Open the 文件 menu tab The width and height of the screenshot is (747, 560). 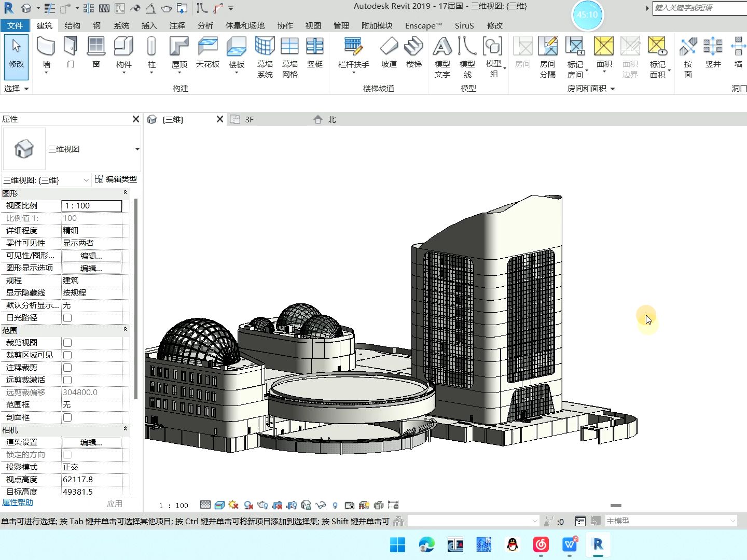click(15, 25)
